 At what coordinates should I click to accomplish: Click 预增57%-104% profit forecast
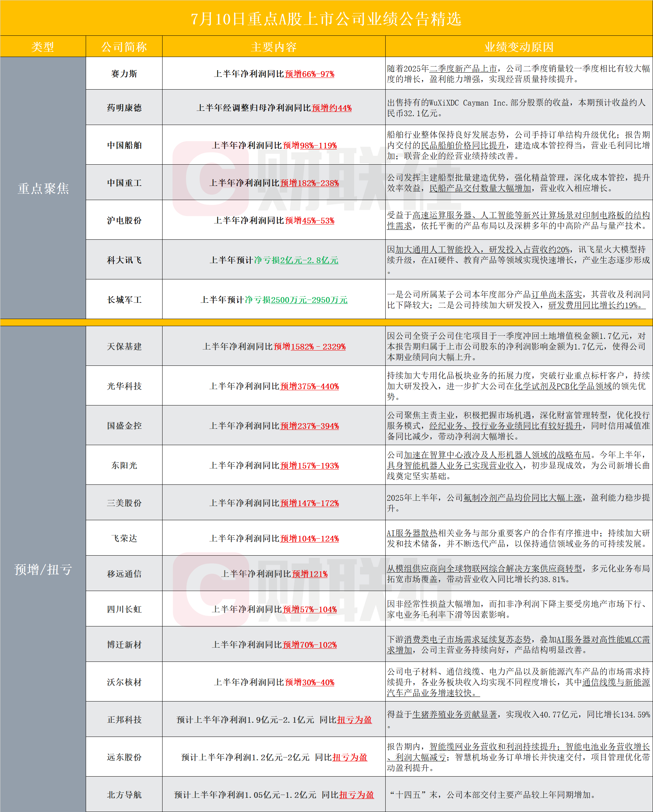tap(310, 609)
